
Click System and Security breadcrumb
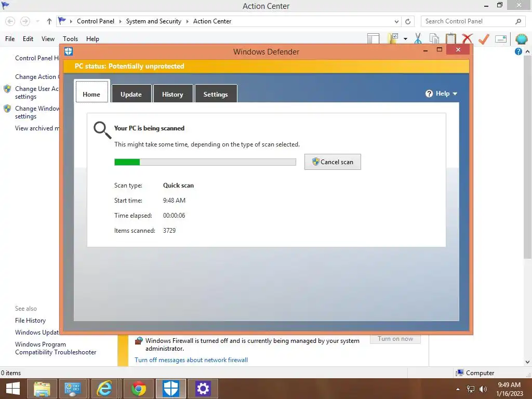154,21
